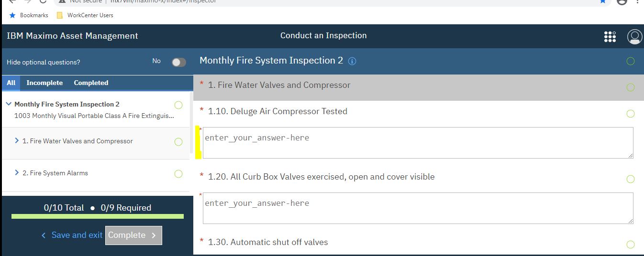The height and width of the screenshot is (256, 644).
Task: Click status circle for 1.20 Curb Box Valves
Action: [630, 179]
